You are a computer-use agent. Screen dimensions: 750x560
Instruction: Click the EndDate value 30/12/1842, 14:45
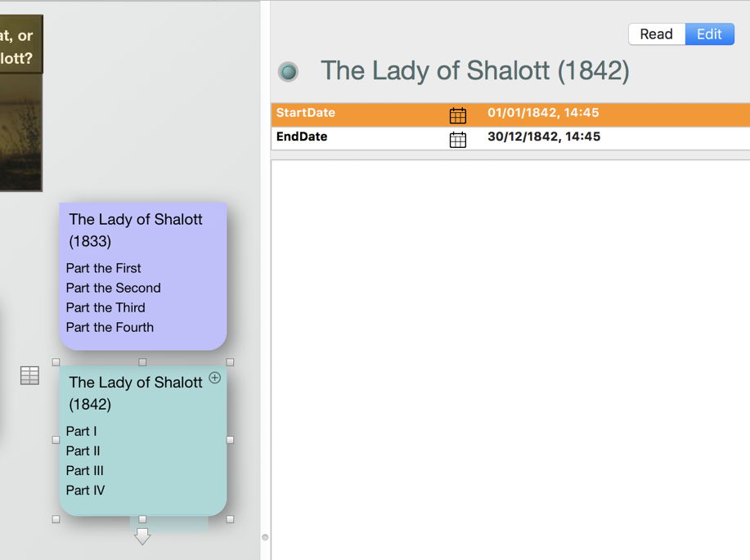click(544, 137)
